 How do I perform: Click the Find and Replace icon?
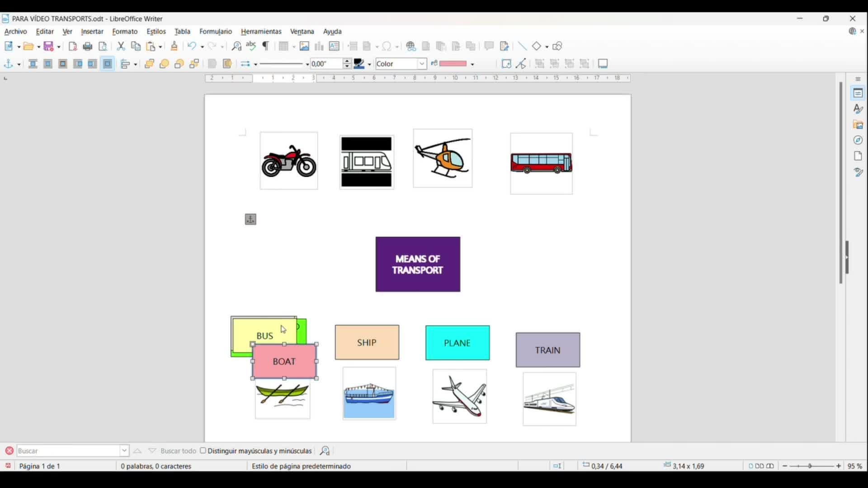point(236,47)
